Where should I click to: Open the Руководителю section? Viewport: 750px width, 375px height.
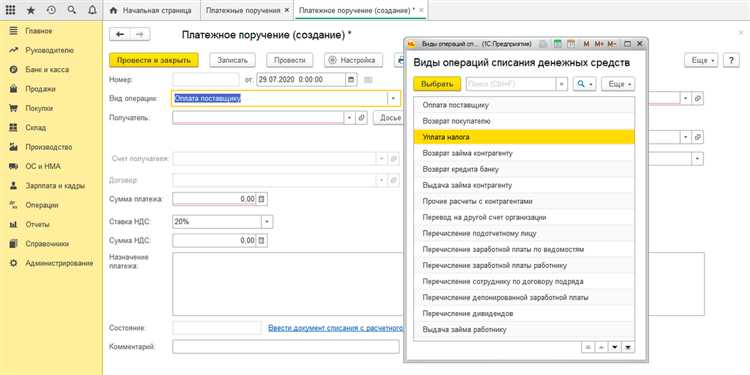coord(51,50)
